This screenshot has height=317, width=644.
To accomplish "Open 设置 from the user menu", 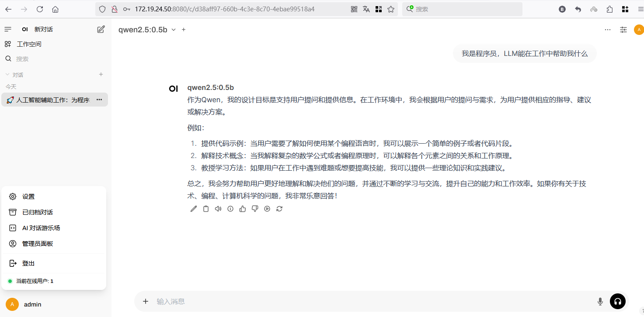I will point(54,196).
